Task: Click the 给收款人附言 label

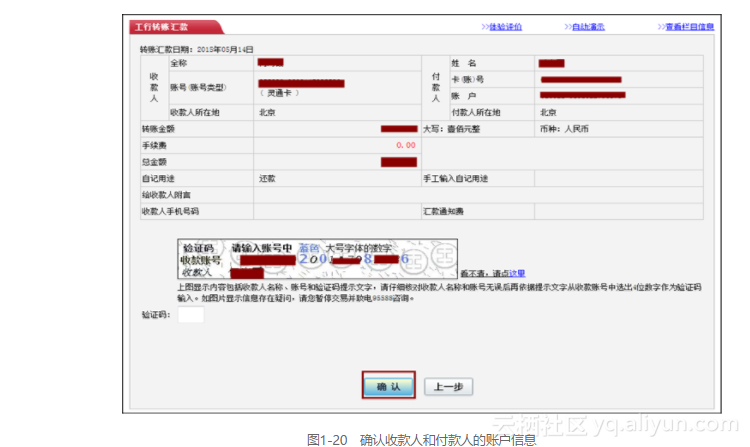Action: pos(166,195)
